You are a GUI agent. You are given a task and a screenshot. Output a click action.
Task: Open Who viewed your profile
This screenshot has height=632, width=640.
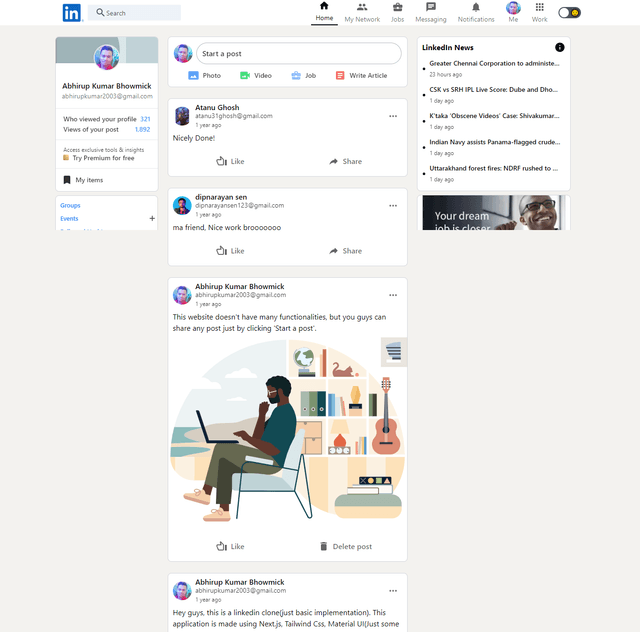(107, 119)
